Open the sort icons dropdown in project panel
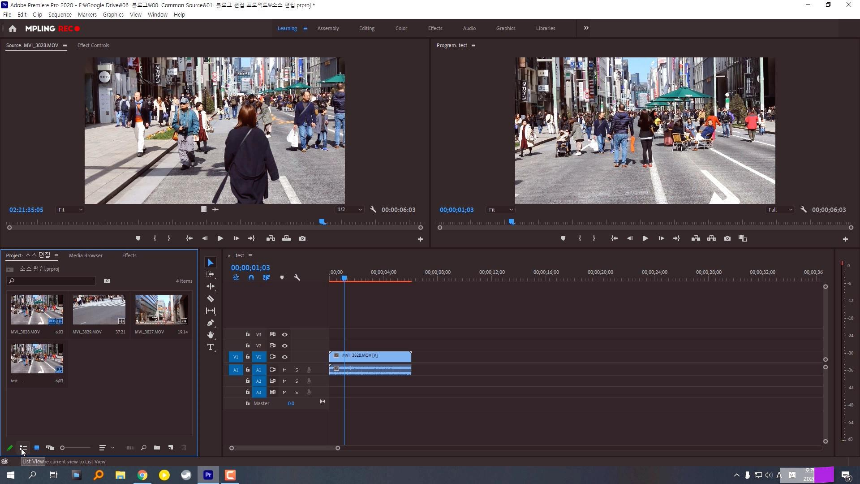Screen dimensions: 860x484 click(103, 448)
